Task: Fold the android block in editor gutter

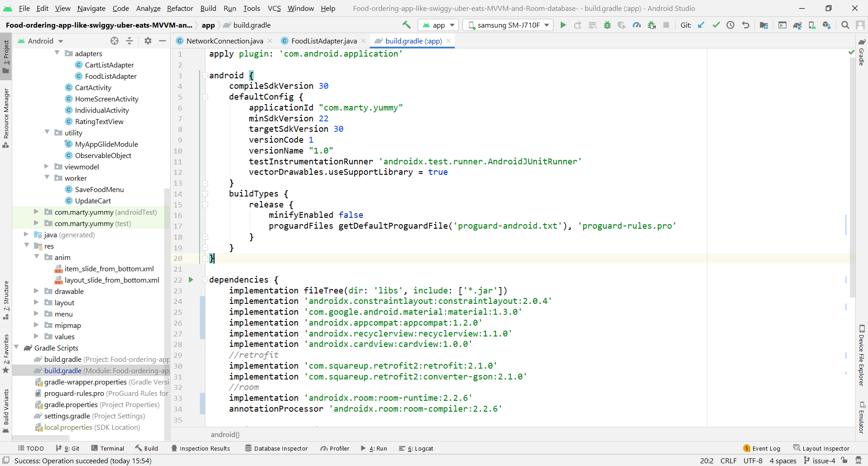Action: pos(205,75)
